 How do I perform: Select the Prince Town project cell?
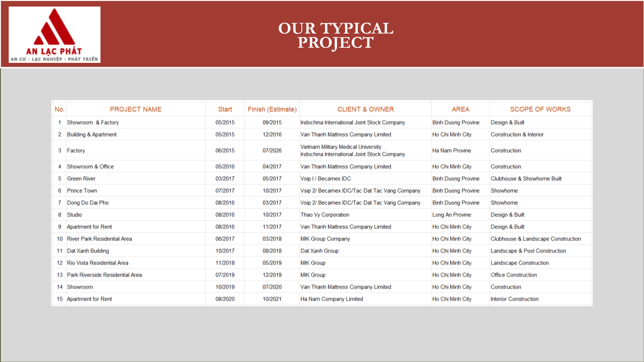82,191
